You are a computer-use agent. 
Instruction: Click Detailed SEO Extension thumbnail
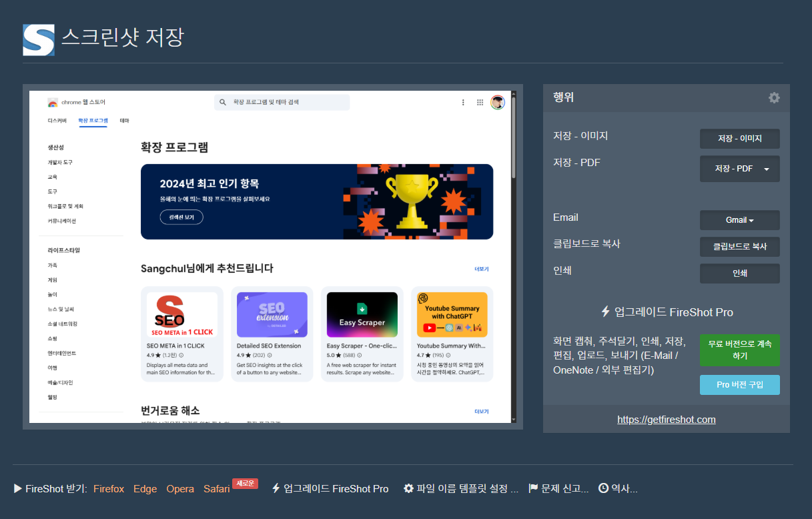click(x=272, y=314)
